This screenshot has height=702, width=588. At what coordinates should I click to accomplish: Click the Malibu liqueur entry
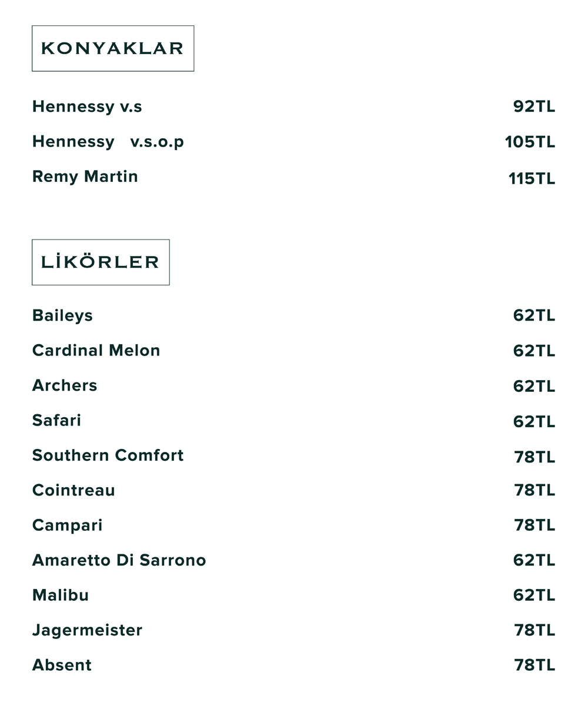[x=60, y=595]
